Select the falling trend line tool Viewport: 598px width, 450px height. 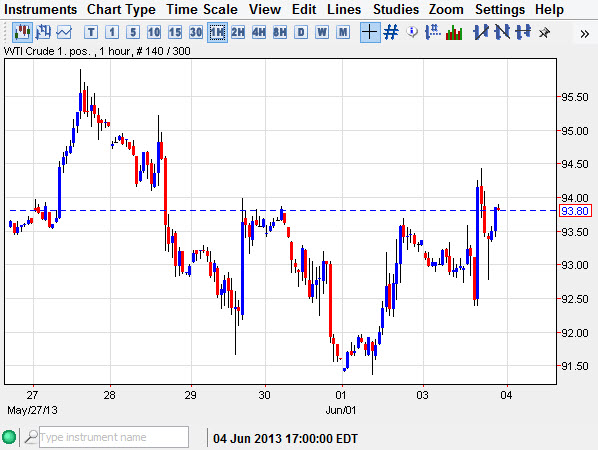pos(502,32)
